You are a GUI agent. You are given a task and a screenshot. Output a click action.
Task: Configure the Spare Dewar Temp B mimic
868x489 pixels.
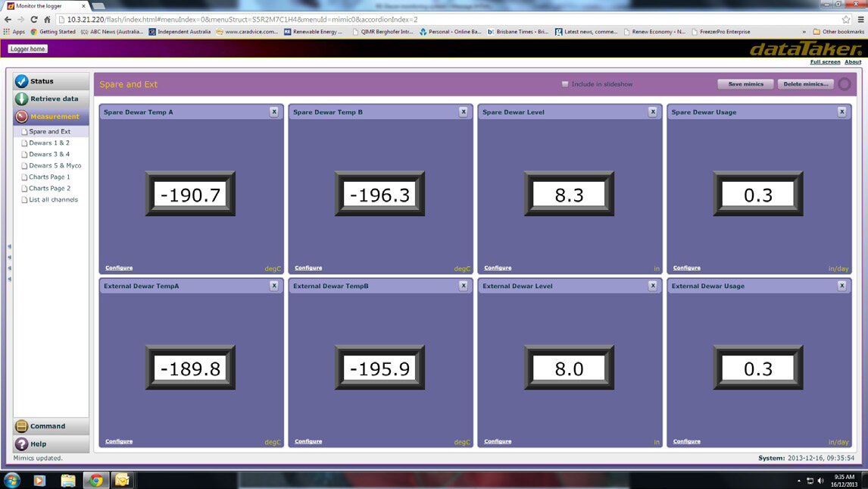[308, 268]
